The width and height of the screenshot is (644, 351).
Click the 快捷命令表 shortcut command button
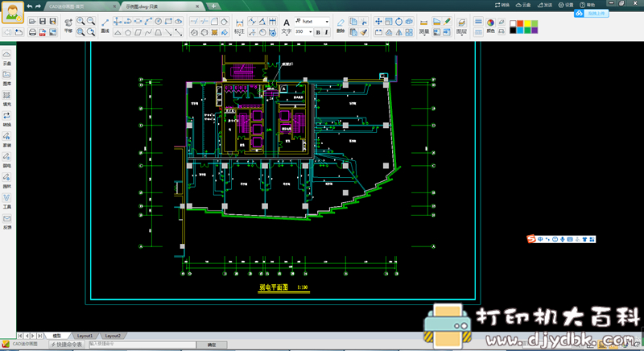click(x=67, y=345)
